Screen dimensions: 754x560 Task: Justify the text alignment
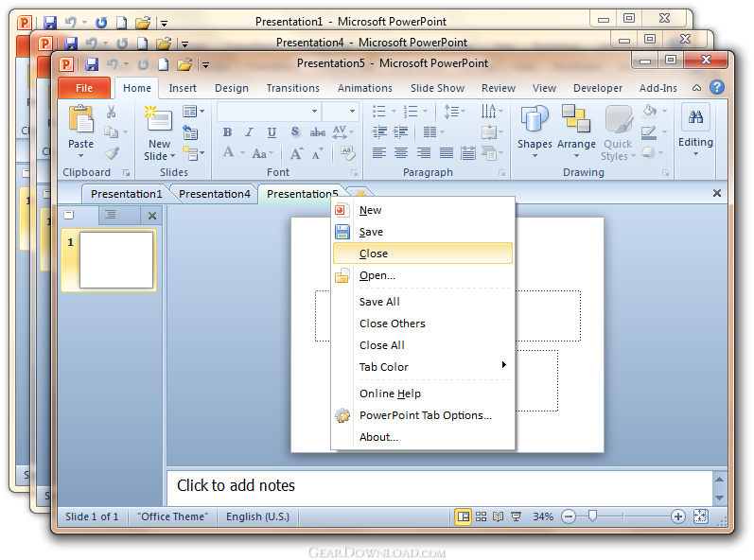click(447, 153)
